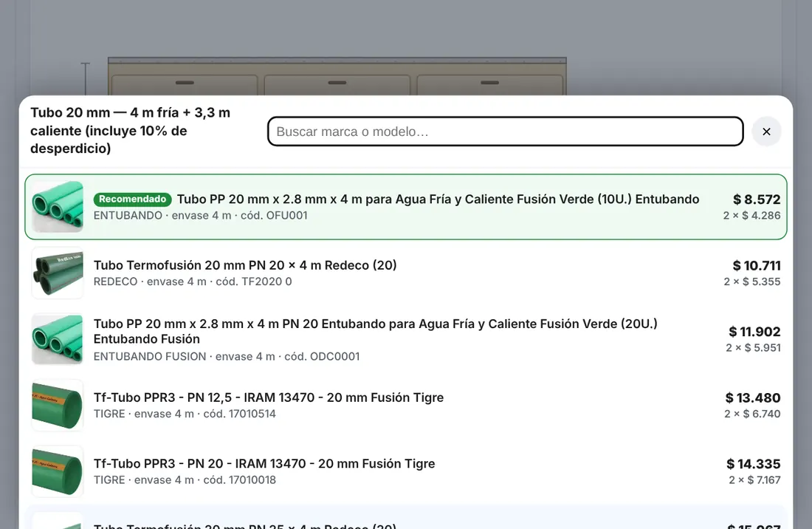Focus the 'Buscar marca o modelo' search field
Screen dimensions: 812x529
click(x=506, y=132)
